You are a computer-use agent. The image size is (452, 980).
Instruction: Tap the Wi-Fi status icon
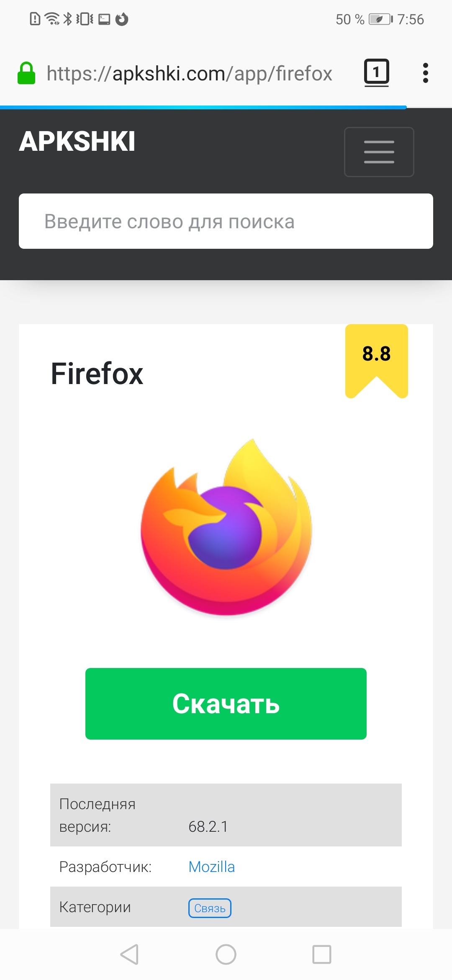tap(52, 19)
